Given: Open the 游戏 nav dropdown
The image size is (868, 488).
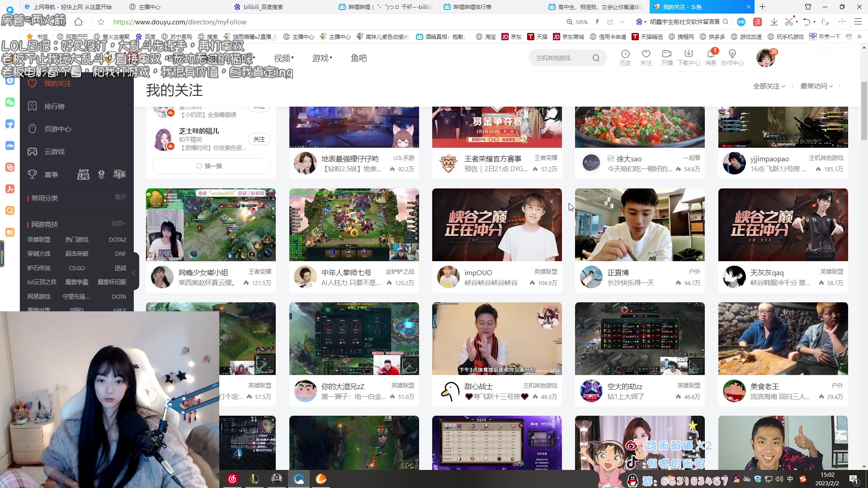Looking at the screenshot, I should 322,58.
